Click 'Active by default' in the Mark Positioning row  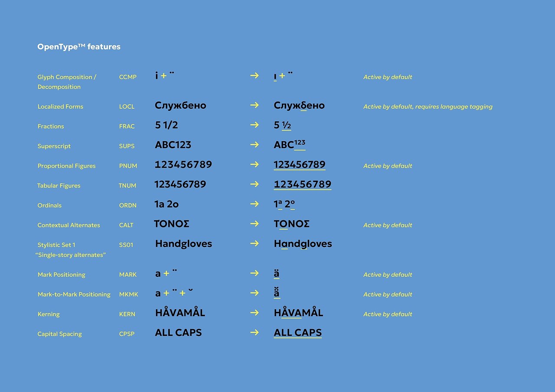point(388,275)
